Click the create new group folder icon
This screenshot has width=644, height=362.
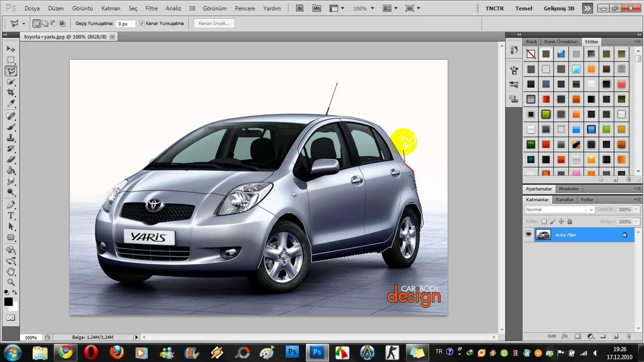click(x=603, y=336)
